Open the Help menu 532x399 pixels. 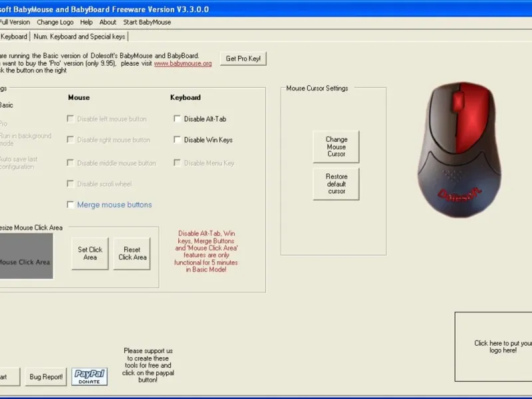point(86,22)
